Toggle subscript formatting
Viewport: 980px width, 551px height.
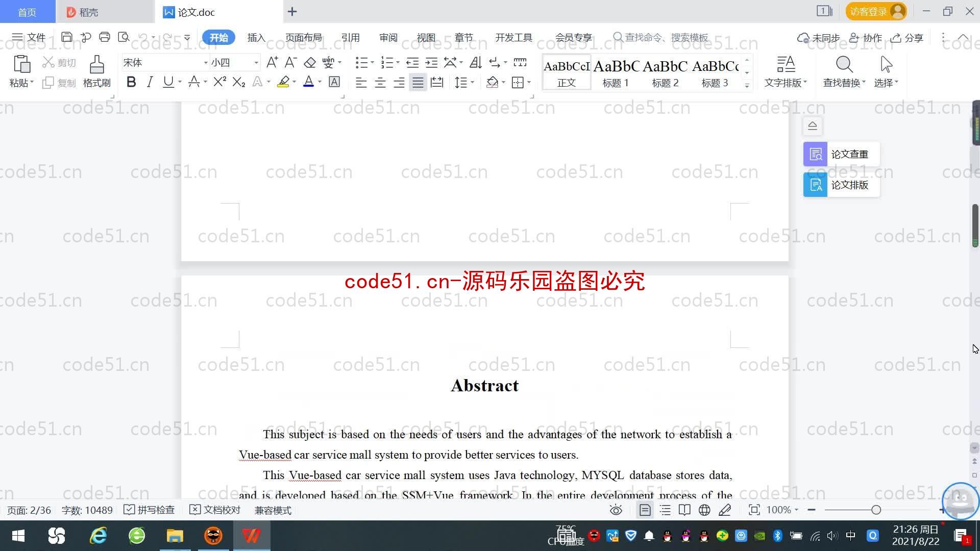coord(239,82)
